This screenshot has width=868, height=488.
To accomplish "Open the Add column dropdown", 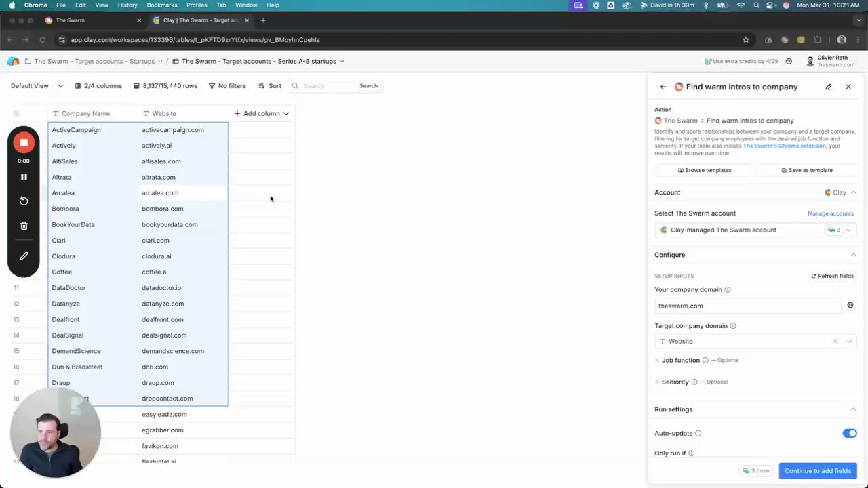I will point(262,113).
